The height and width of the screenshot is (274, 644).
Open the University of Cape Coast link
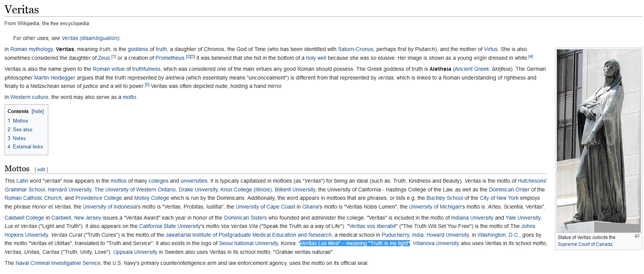pos(265,207)
